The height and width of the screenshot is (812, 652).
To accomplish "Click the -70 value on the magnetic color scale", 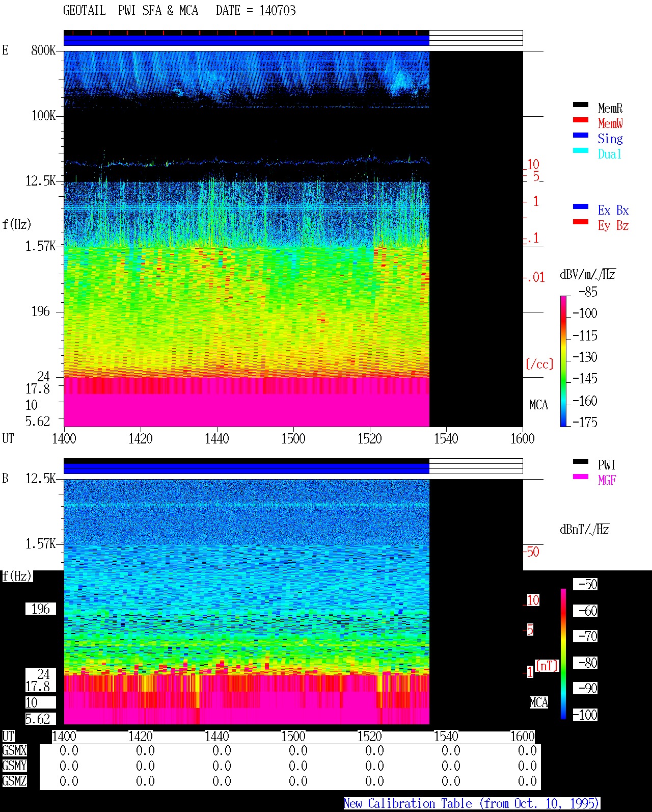I will coord(588,636).
